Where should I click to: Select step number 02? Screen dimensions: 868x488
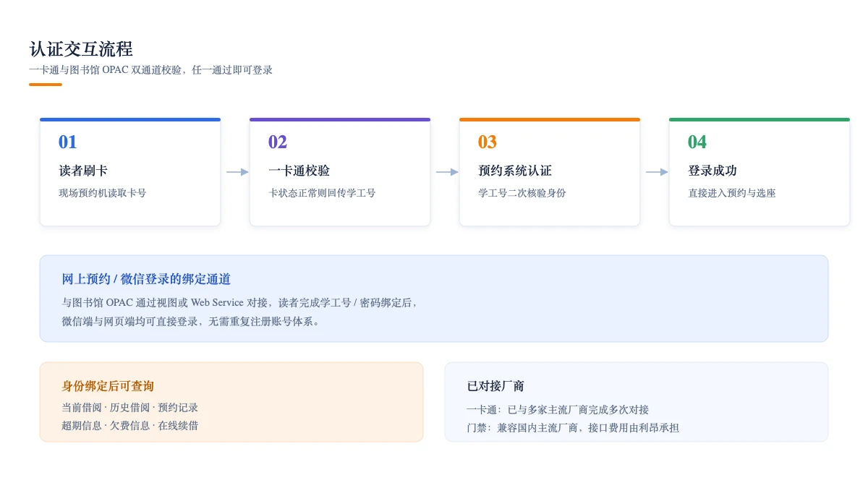pos(278,142)
